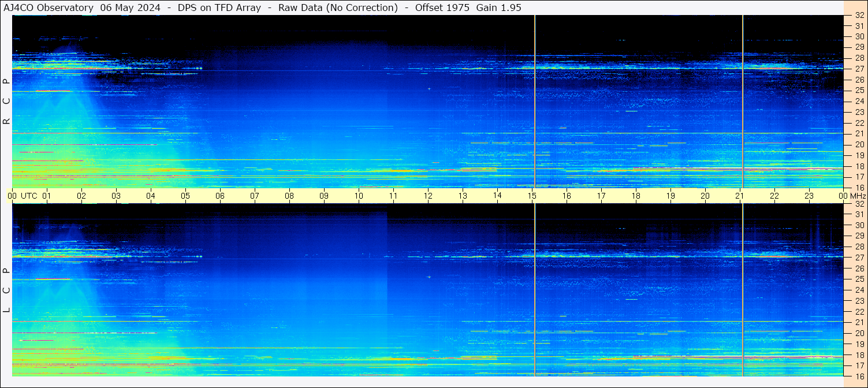868x388 pixels.
Task: Select the '01' hour tick label
Action: pyautogui.click(x=47, y=196)
